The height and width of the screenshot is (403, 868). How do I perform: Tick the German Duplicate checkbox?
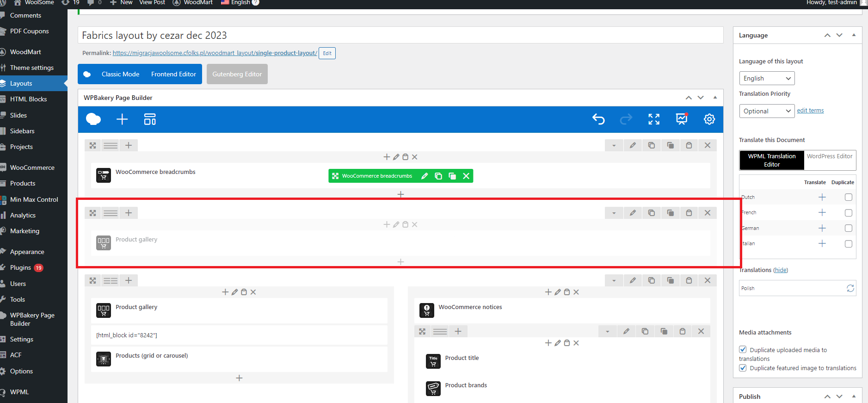point(849,228)
